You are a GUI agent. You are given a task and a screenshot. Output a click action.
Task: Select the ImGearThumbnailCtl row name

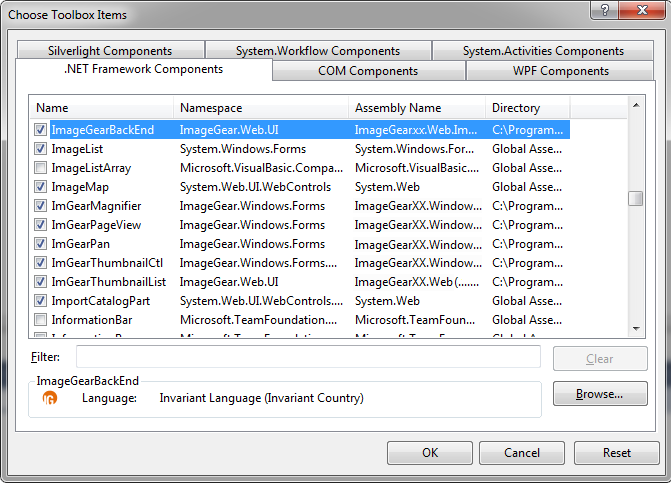[107, 263]
